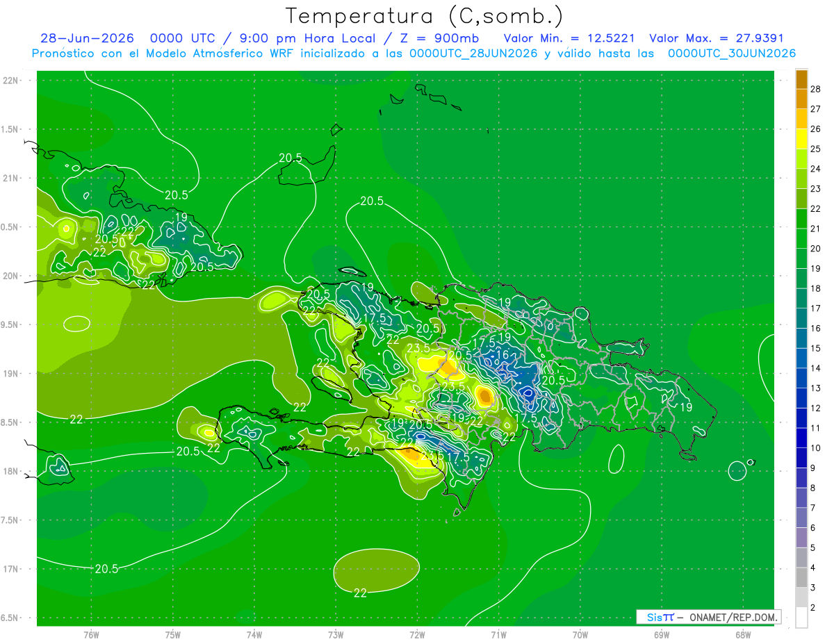Image resolution: width=834 pixels, height=644 pixels.
Task: Click the gray swatch between 3 and 4
Action: pyautogui.click(x=801, y=577)
